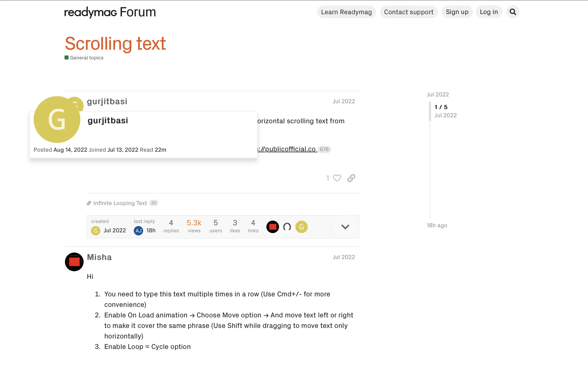Open Learn Readymag menu item
The image size is (588, 368).
346,12
